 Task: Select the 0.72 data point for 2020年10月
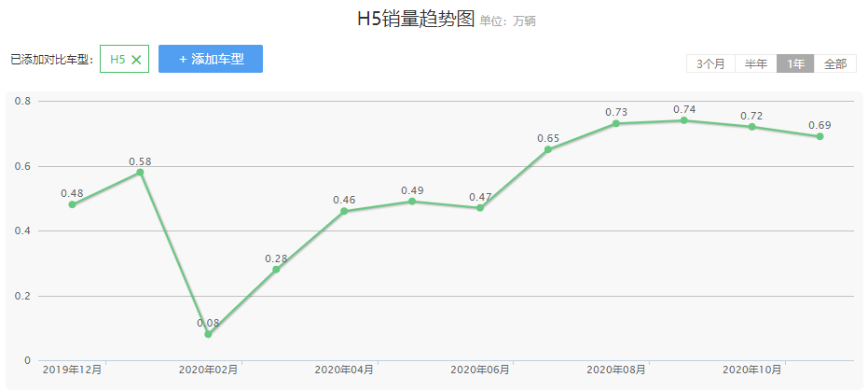[x=751, y=126]
